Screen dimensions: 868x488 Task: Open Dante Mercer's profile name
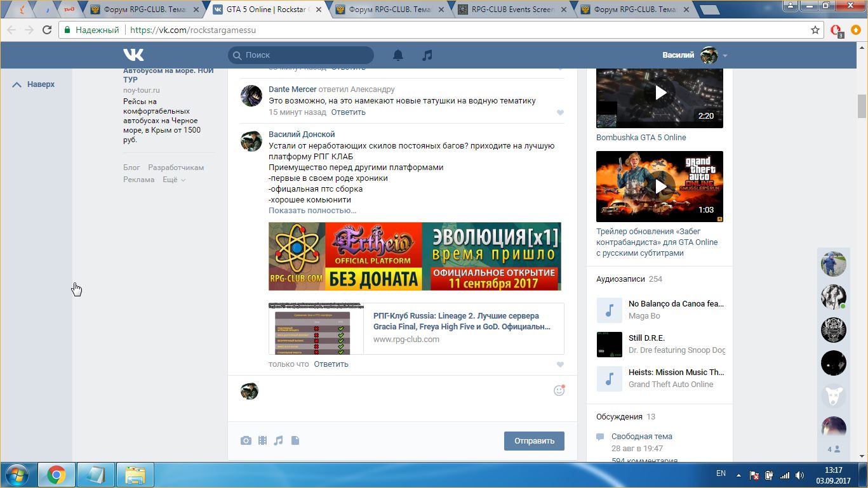(x=292, y=89)
